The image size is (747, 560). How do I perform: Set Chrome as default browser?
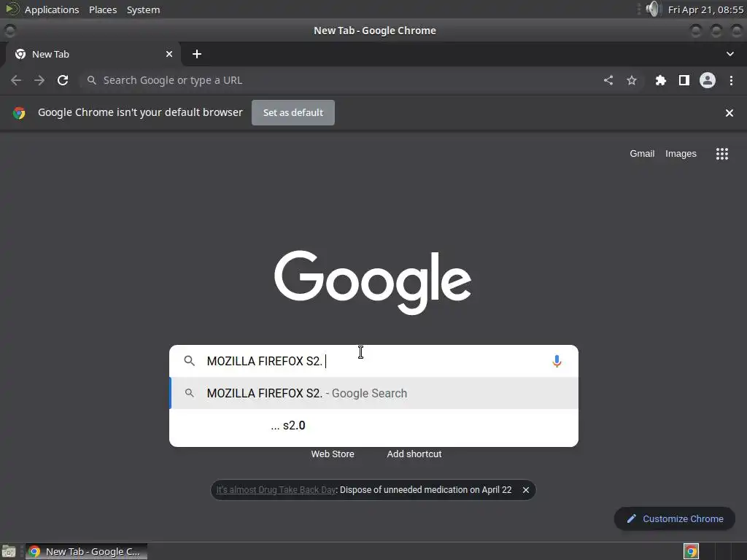[293, 113]
